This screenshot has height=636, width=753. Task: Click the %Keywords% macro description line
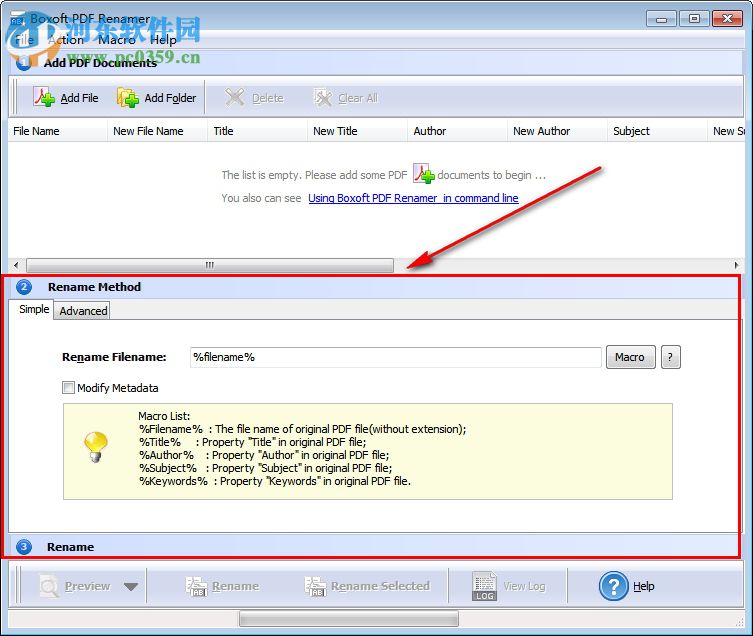pos(275,481)
